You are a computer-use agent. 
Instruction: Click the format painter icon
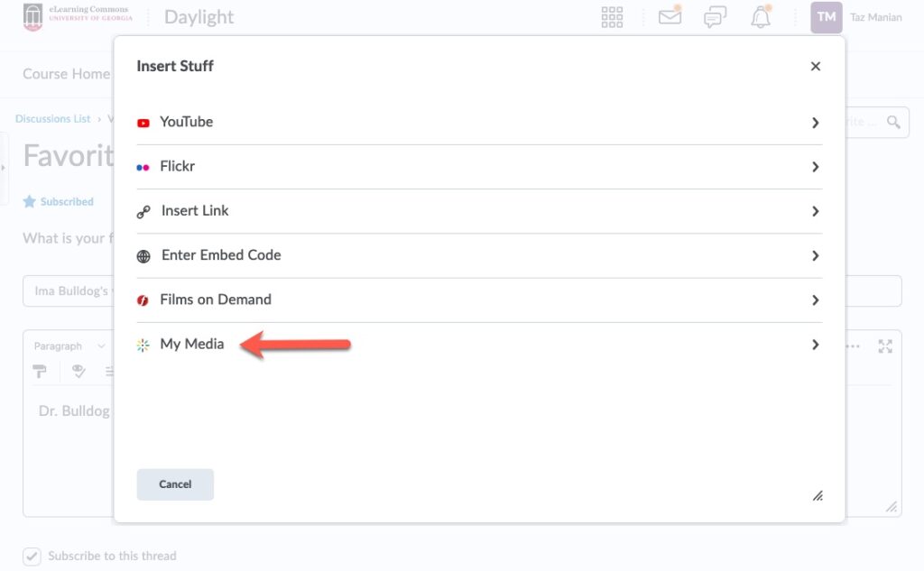(x=40, y=371)
